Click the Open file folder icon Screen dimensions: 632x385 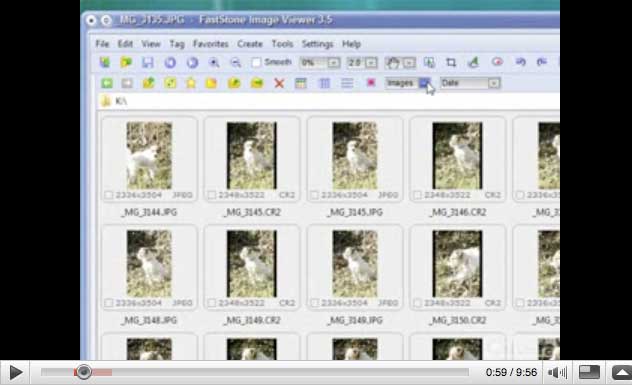tap(127, 62)
